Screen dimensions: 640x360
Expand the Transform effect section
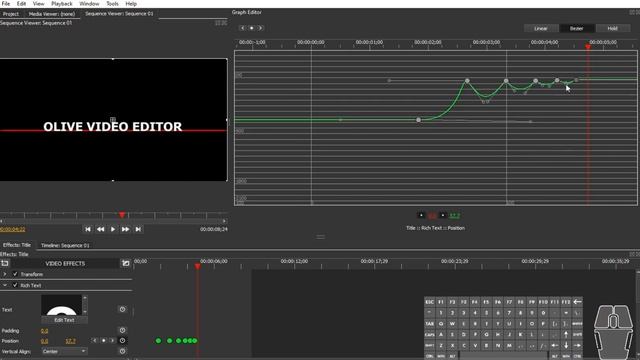(x=5, y=274)
